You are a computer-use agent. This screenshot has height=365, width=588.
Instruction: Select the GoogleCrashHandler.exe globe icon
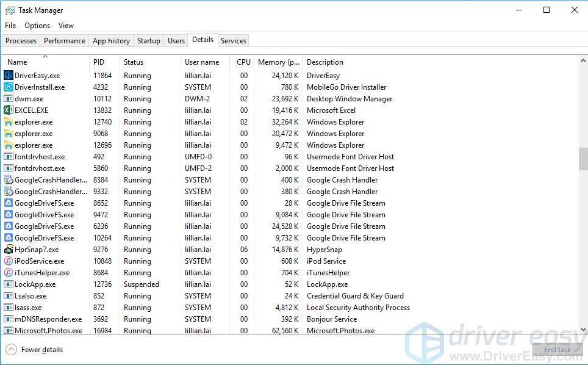(x=9, y=179)
